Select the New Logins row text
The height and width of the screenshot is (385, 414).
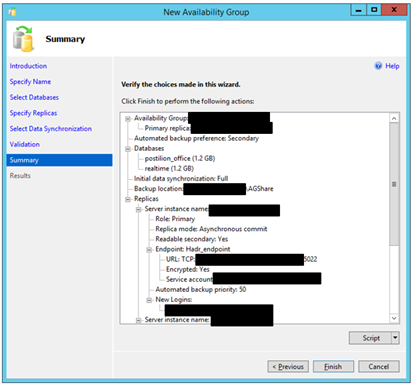tap(174, 300)
